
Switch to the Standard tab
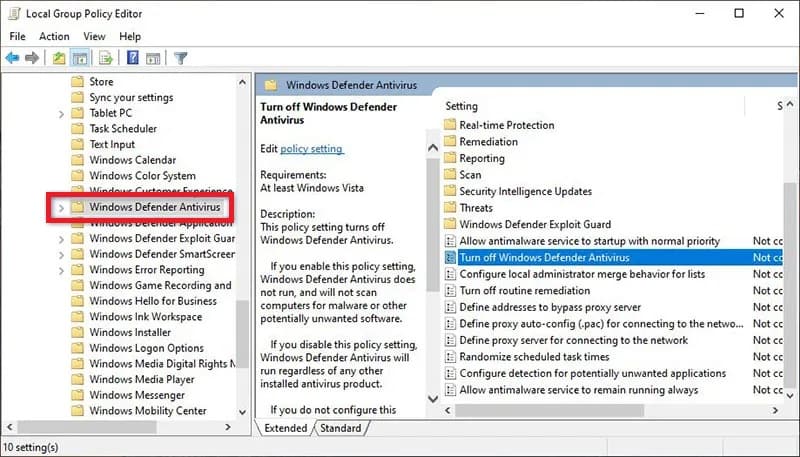(x=340, y=428)
